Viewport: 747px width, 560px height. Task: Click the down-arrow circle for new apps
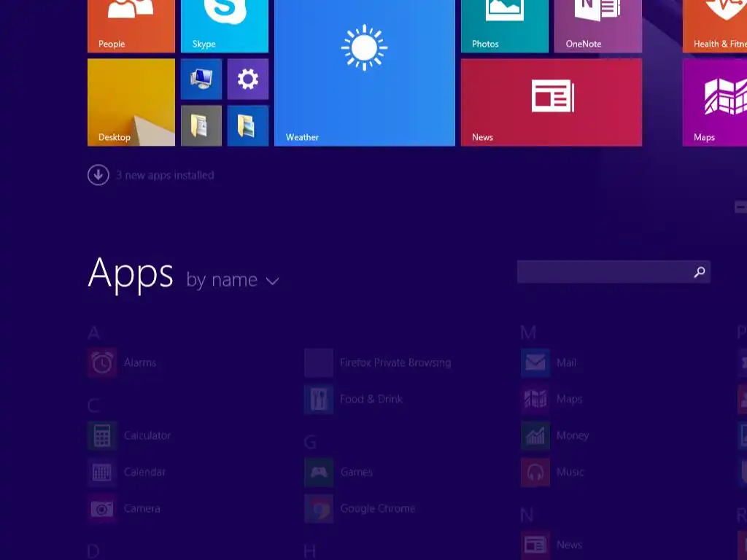[98, 175]
